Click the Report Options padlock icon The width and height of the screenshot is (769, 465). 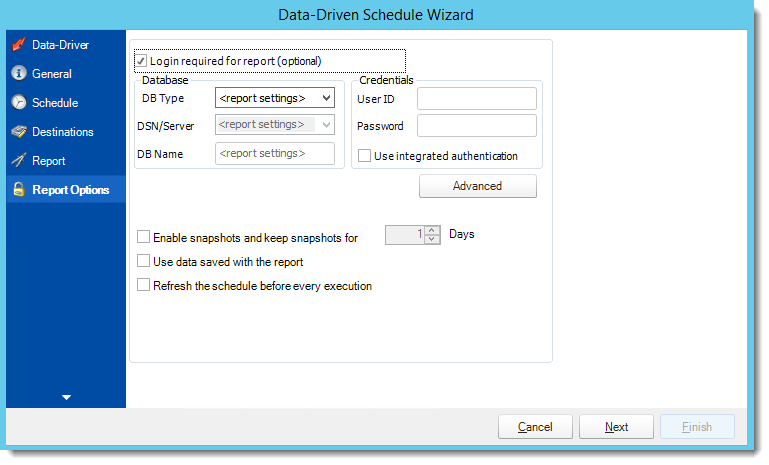pyautogui.click(x=19, y=189)
